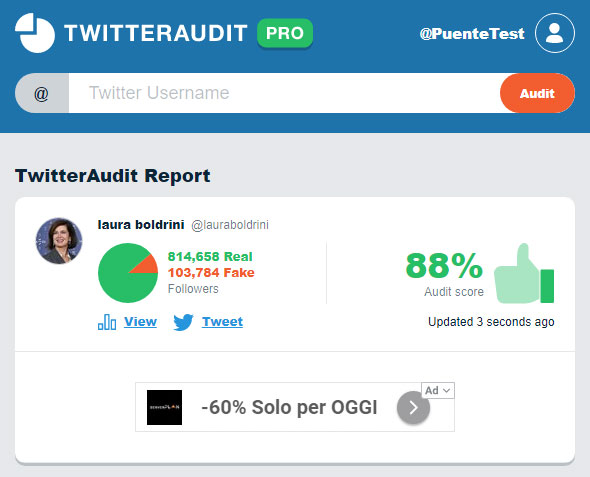Image resolution: width=590 pixels, height=477 pixels.
Task: Click the @ symbol prefix box
Action: point(42,93)
